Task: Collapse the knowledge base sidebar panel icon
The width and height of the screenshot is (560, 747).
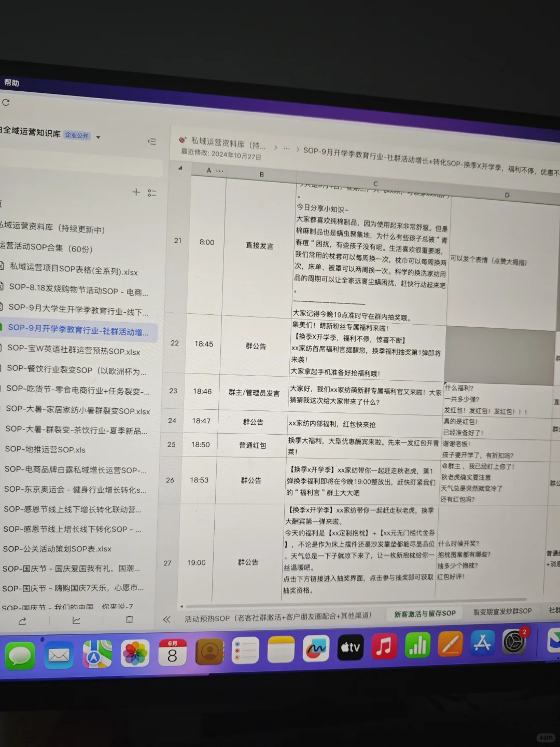Action: tap(152, 141)
